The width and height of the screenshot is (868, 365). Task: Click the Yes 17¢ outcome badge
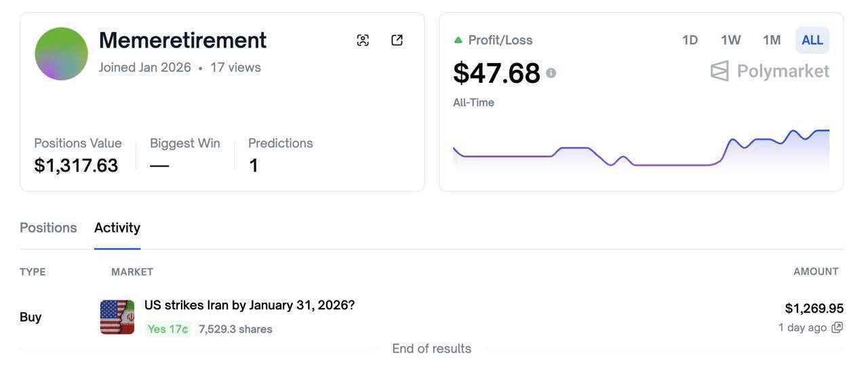(x=167, y=329)
